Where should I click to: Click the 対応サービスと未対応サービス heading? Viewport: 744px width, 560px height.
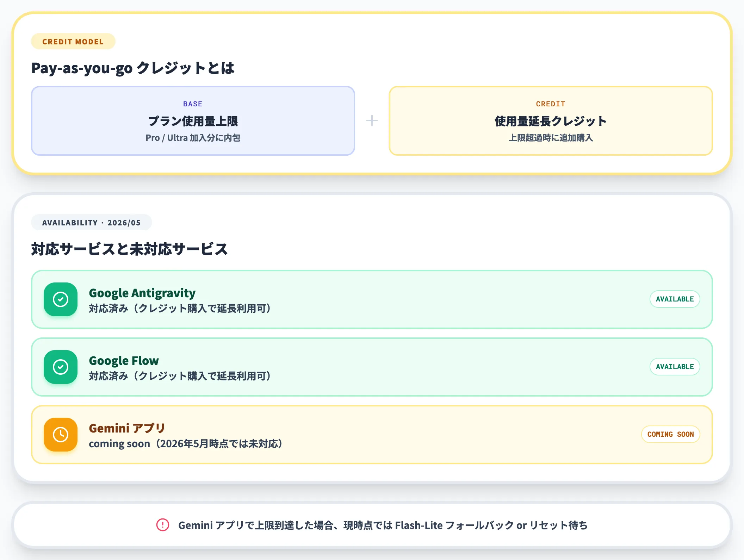click(x=129, y=249)
